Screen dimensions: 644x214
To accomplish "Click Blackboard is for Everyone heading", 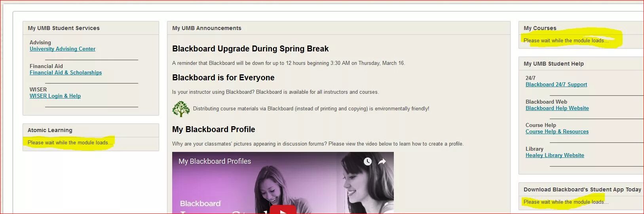I will pyautogui.click(x=223, y=78).
